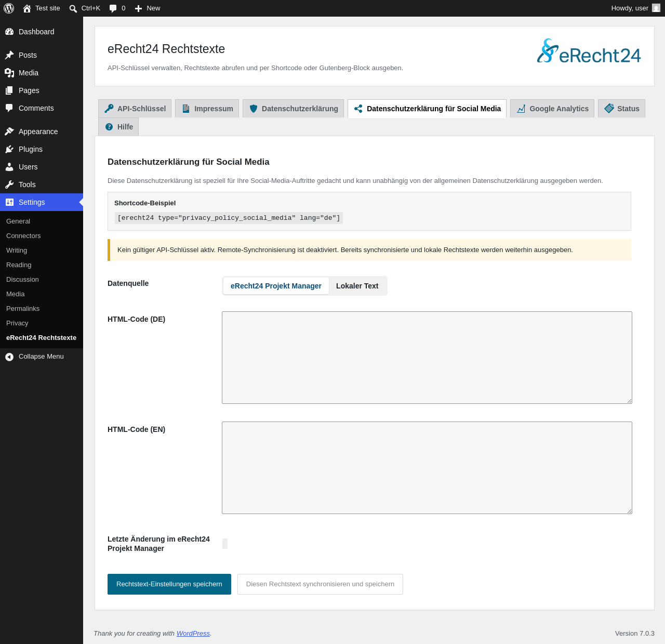Viewport: 665px width, 644px height.
Task: Click the Collapse Menu arrow icon
Action: [9, 357]
